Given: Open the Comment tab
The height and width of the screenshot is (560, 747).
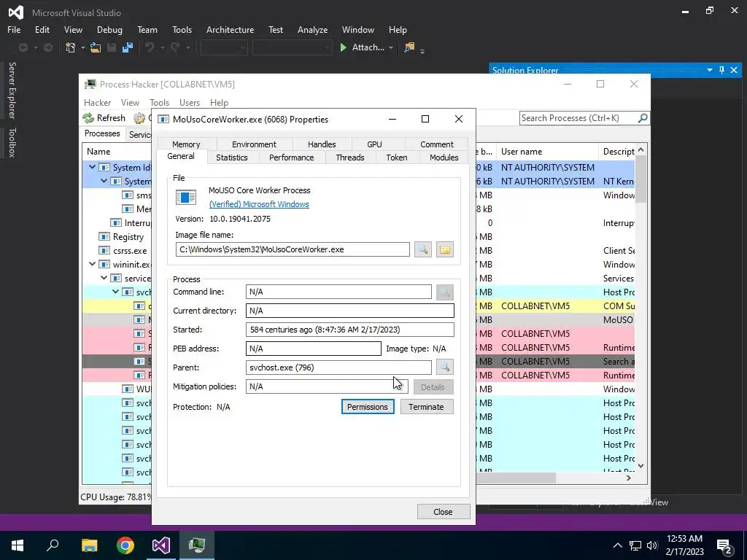Looking at the screenshot, I should tap(436, 144).
